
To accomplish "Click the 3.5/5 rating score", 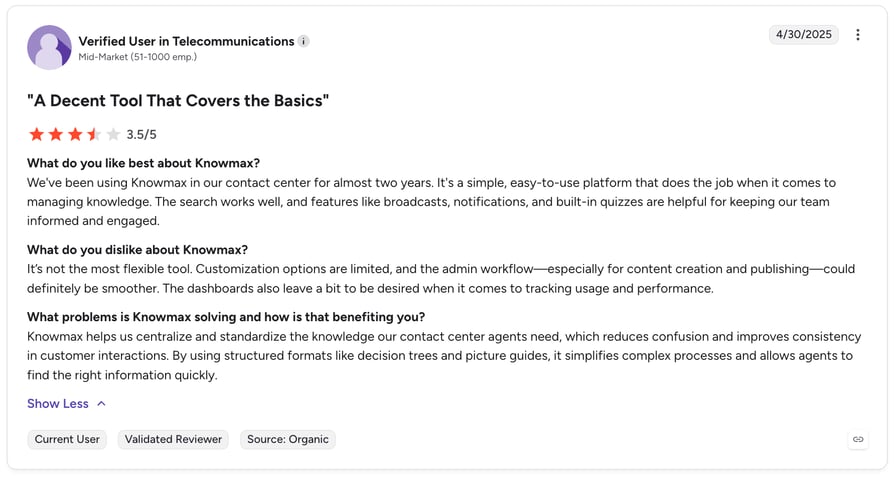I will point(141,134).
